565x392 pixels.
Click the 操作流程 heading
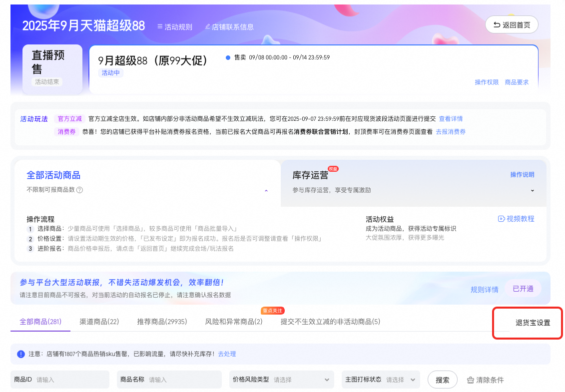40,219
